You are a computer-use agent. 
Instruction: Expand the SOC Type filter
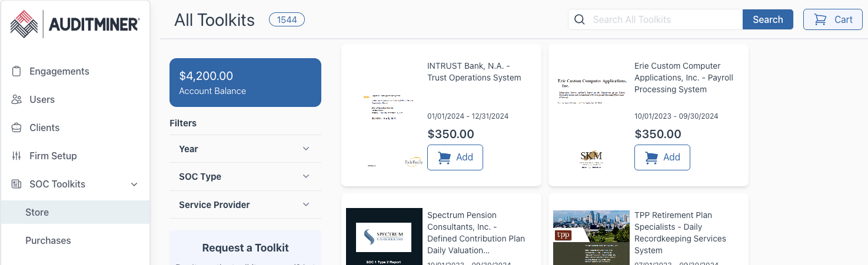click(x=245, y=176)
